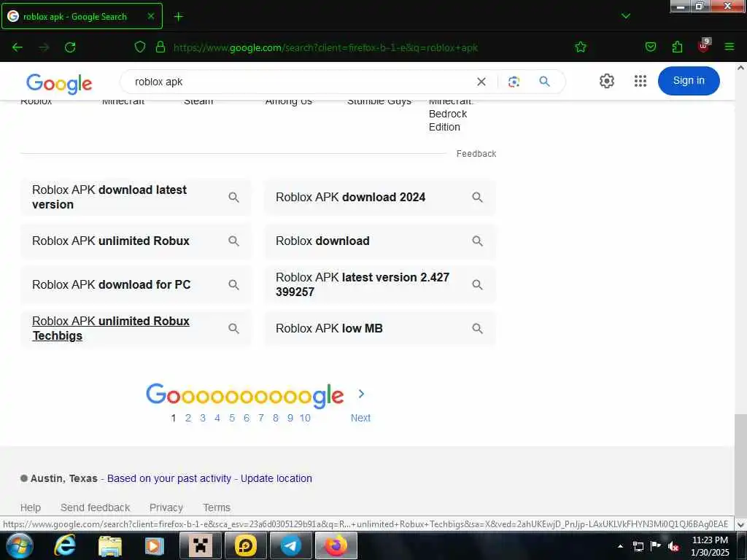Go to results page 4

(217, 418)
